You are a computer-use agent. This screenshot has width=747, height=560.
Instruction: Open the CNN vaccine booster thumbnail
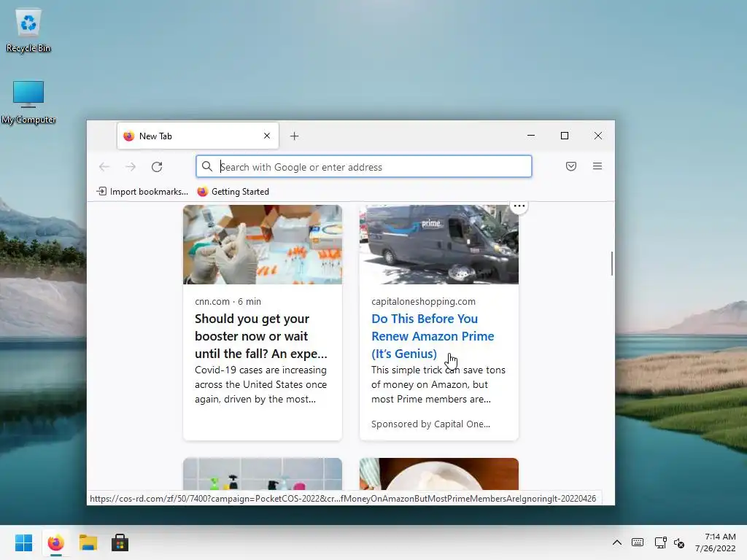pos(263,245)
